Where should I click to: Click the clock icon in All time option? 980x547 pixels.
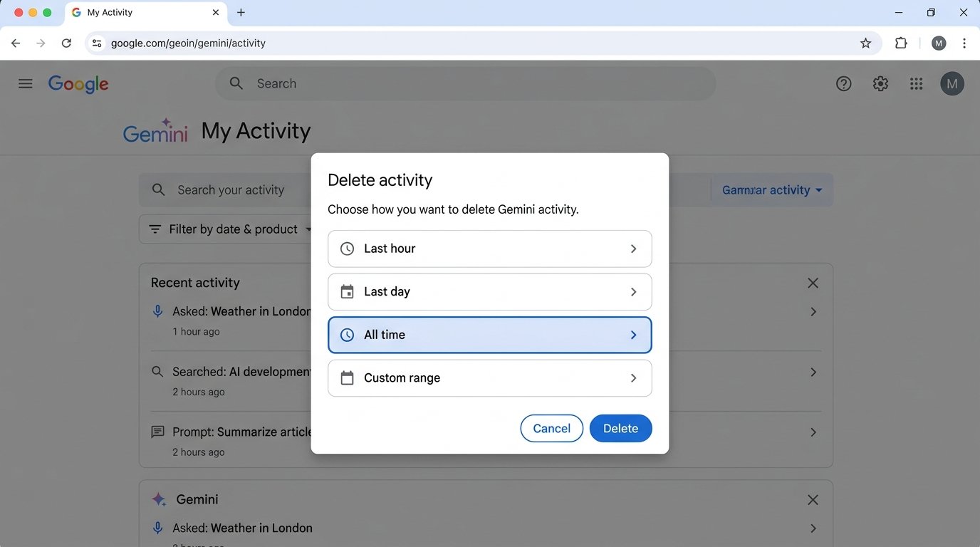347,335
